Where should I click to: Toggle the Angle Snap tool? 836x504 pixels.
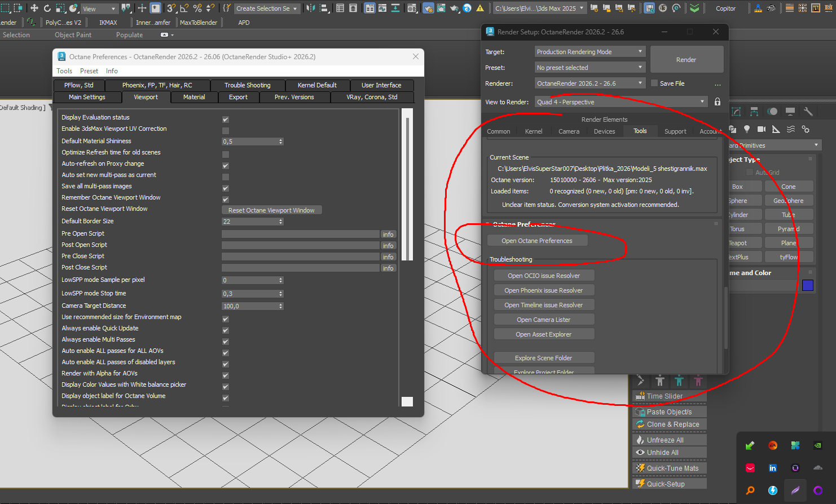[x=184, y=8]
